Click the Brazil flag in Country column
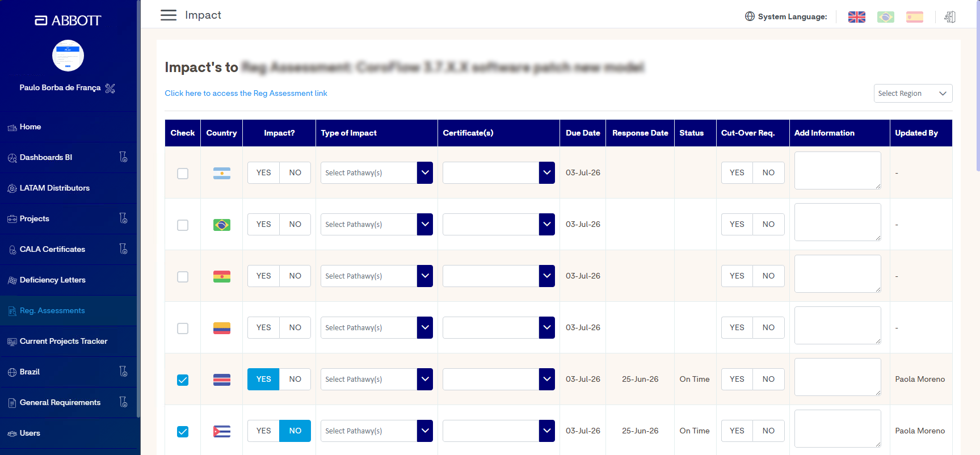This screenshot has height=455, width=980. pos(221,225)
